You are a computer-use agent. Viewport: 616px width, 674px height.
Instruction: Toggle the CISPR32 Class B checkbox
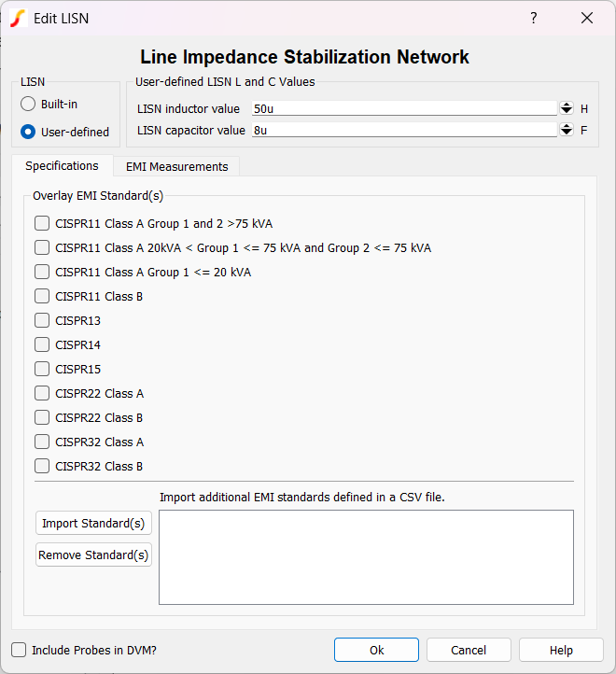coord(42,466)
